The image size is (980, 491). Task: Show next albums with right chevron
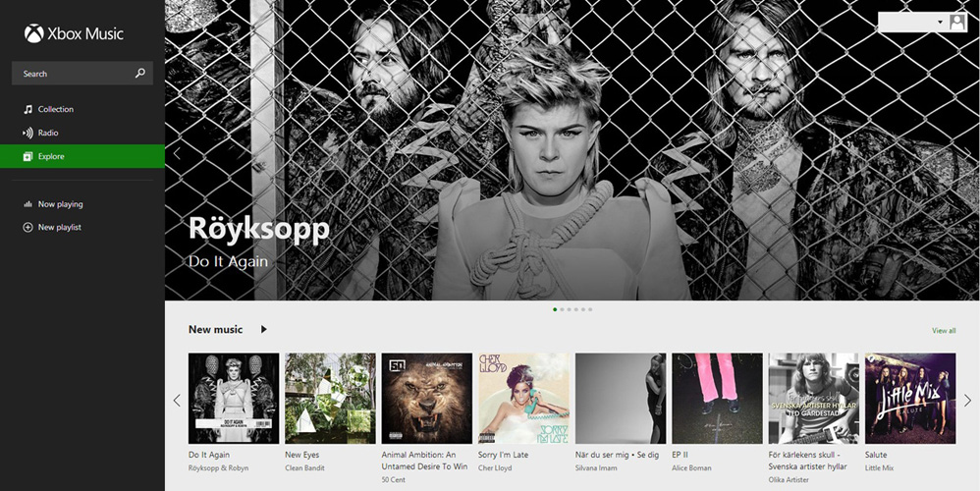tap(967, 401)
